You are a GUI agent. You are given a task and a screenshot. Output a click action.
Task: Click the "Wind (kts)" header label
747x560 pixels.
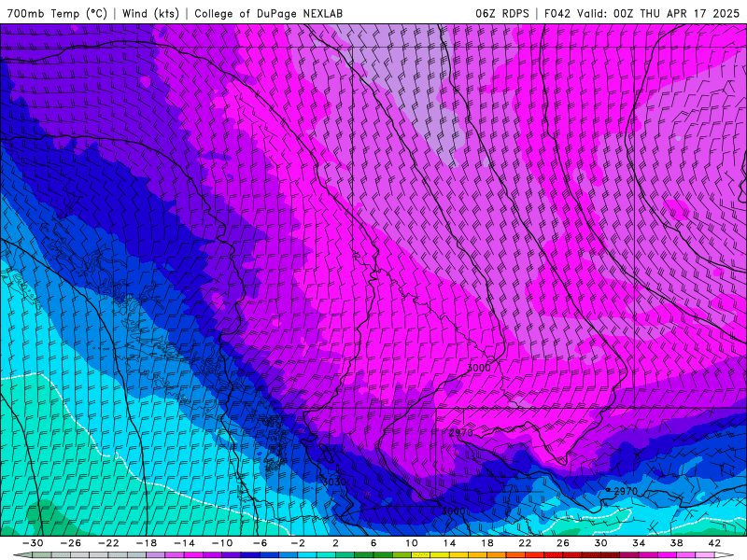(150, 13)
